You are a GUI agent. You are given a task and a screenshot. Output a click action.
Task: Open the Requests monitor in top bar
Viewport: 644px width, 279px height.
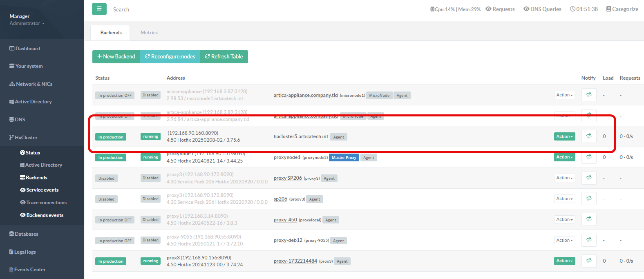(500, 9)
